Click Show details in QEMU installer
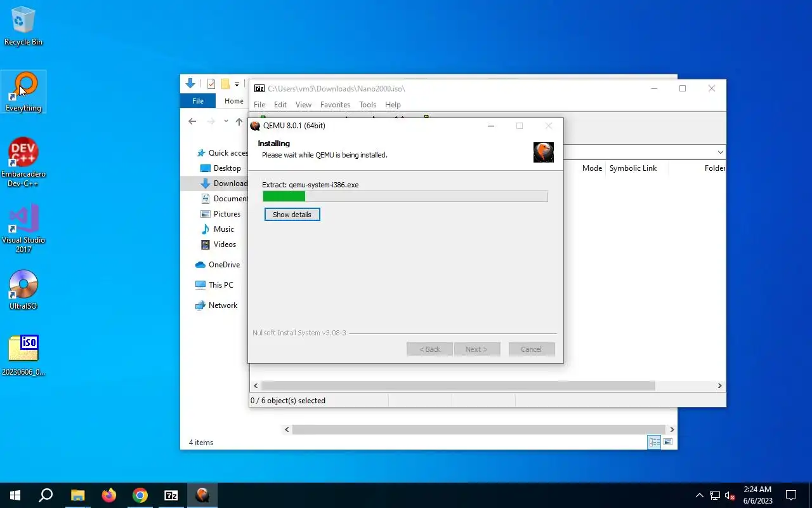 (292, 215)
